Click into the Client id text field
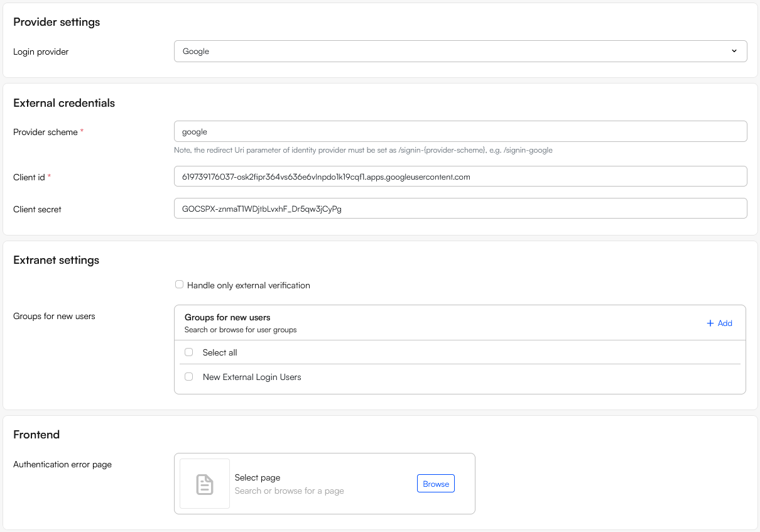760x532 pixels. pyautogui.click(x=460, y=177)
